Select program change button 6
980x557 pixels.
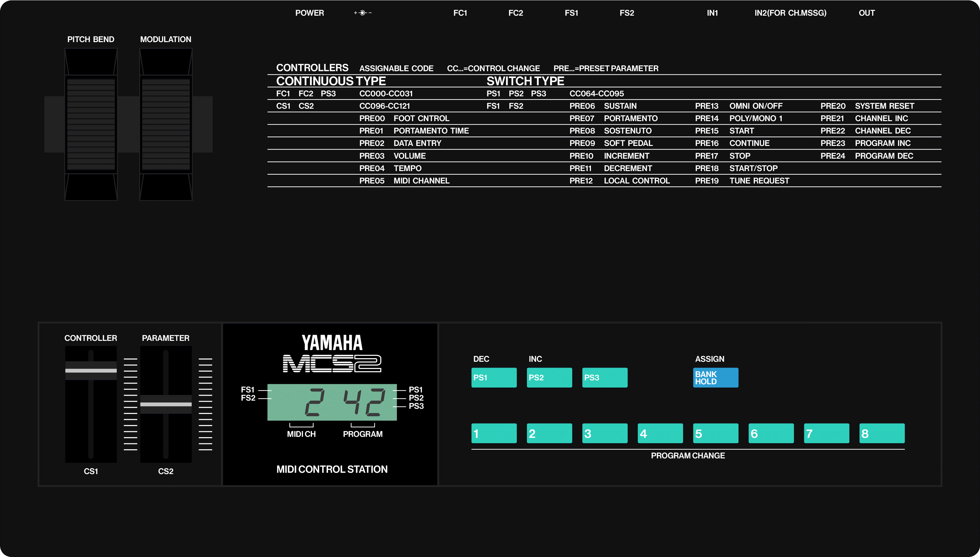pos(771,433)
